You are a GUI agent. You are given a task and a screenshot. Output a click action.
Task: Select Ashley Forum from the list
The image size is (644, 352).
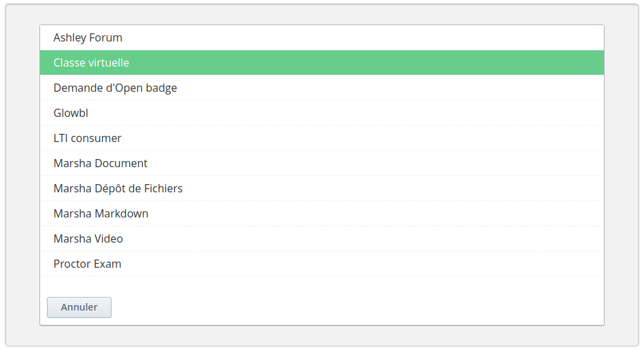point(88,37)
